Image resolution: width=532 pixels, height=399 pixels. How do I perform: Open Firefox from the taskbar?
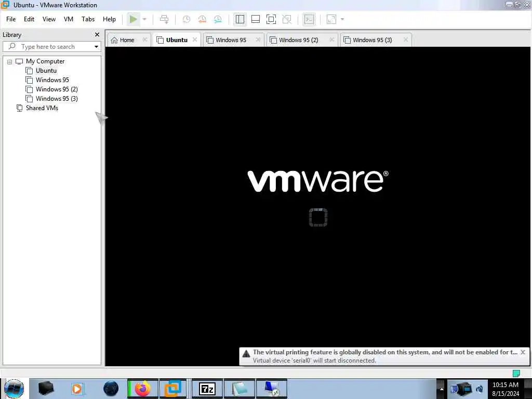[x=143, y=389]
